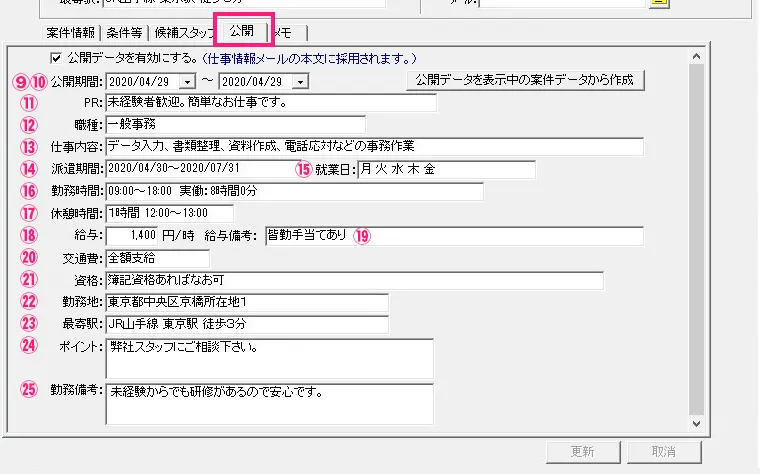Open the 公開期間 end date dropdown
The height and width of the screenshot is (474, 760).
(x=300, y=82)
